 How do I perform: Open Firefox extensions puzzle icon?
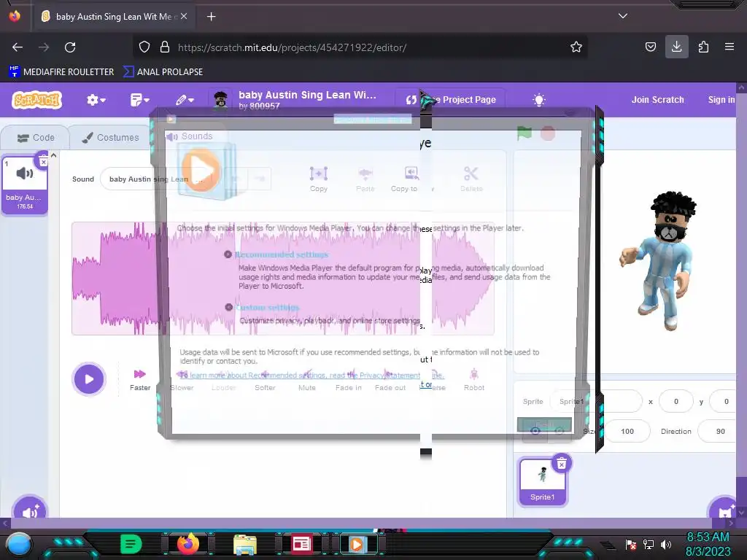(703, 47)
